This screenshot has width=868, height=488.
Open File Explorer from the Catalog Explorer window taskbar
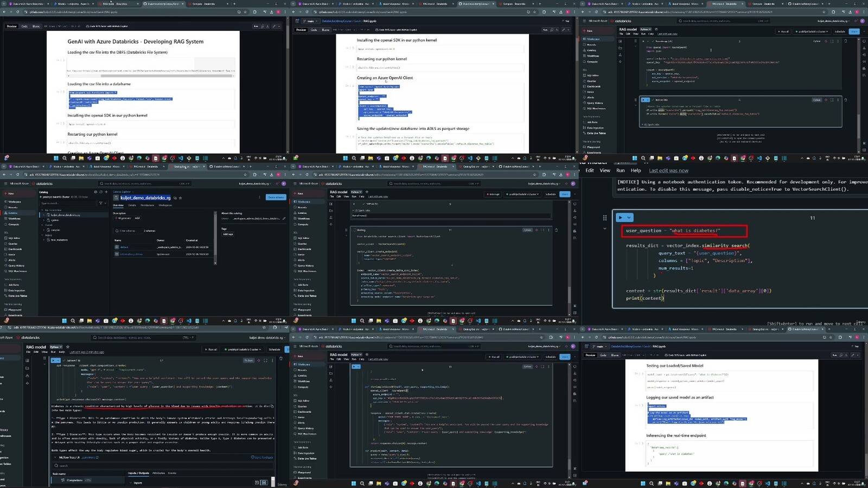coord(89,321)
